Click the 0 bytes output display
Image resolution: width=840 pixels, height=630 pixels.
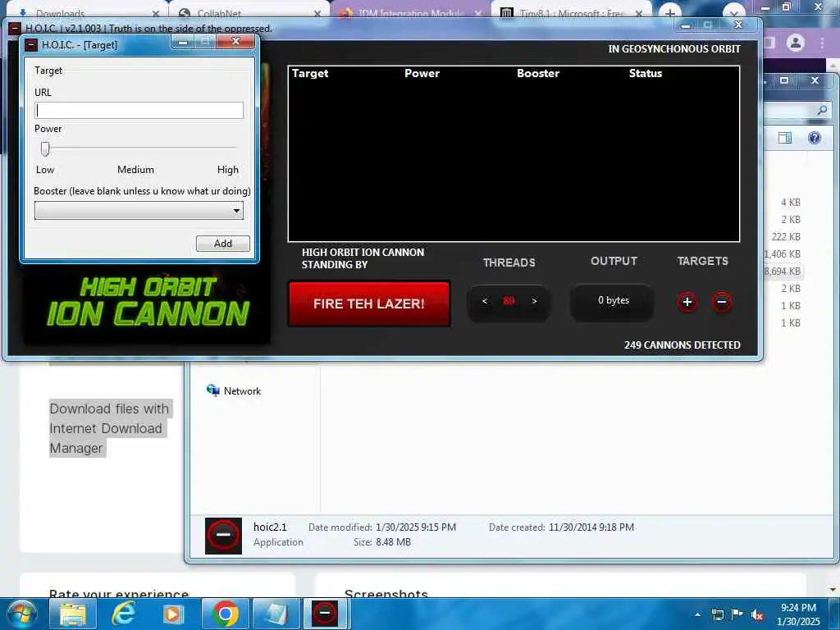614,300
